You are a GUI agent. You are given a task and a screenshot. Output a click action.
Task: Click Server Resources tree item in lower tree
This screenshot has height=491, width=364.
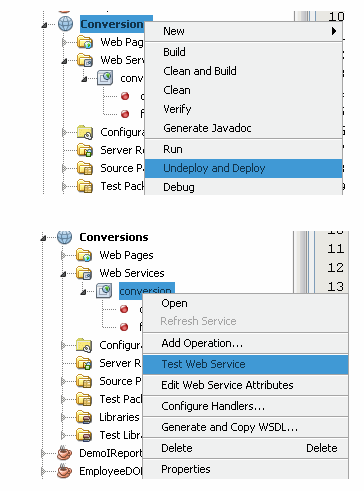(x=121, y=363)
